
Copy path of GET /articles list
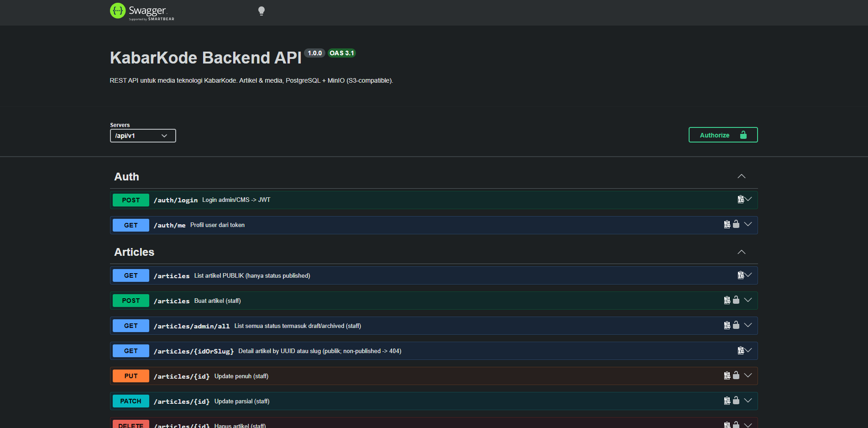click(741, 275)
